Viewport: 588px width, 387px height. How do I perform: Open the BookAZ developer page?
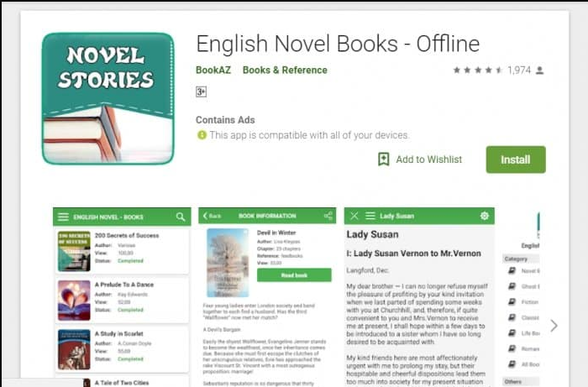click(213, 70)
